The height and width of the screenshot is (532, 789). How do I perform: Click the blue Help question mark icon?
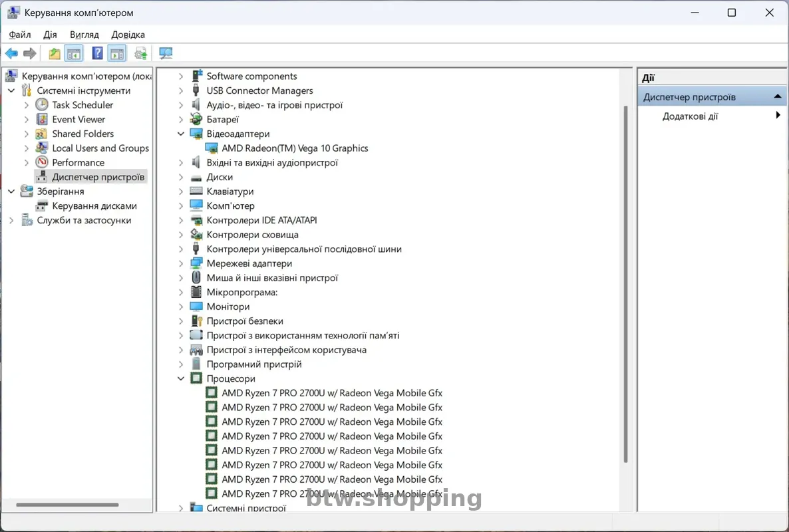click(x=97, y=53)
